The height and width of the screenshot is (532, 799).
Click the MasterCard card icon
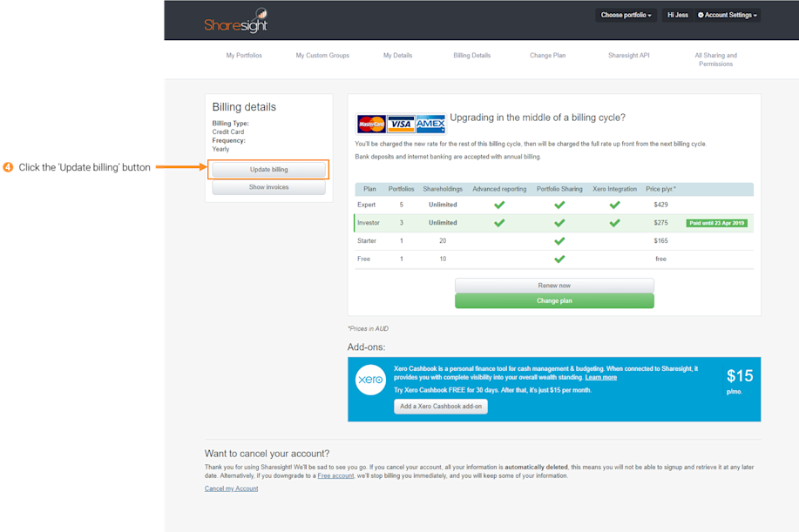tap(371, 124)
